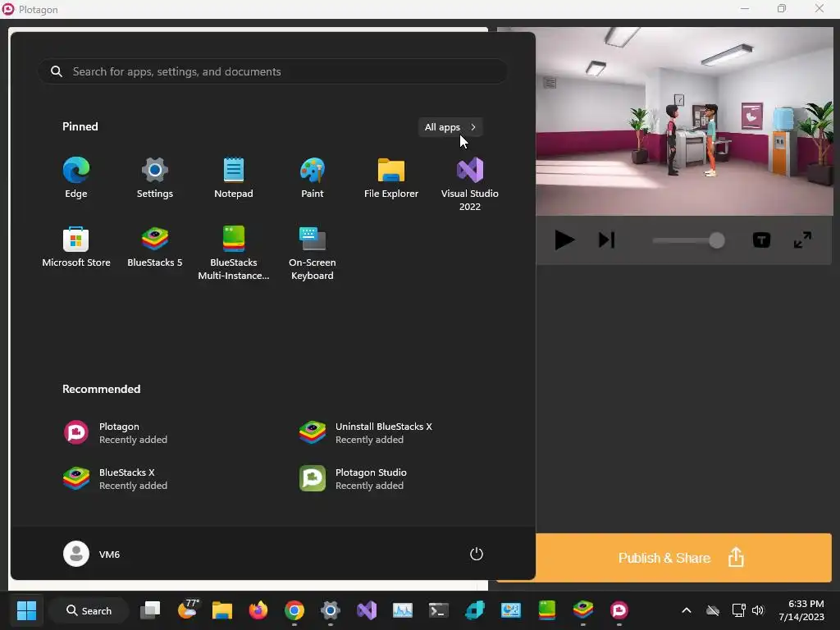Enter fullscreen in Plotagon preview
This screenshot has height=630, width=840.
802,240
